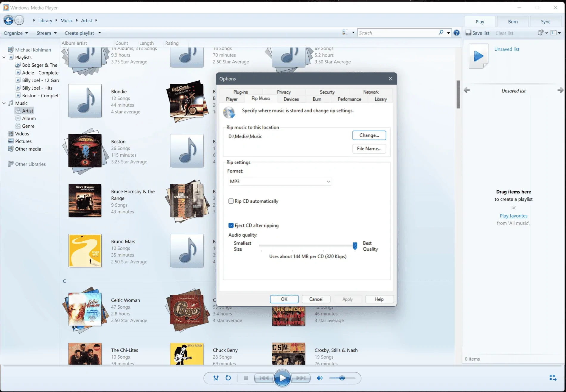Open the Videos library
Viewport: 566px width, 392px height.
(x=22, y=133)
